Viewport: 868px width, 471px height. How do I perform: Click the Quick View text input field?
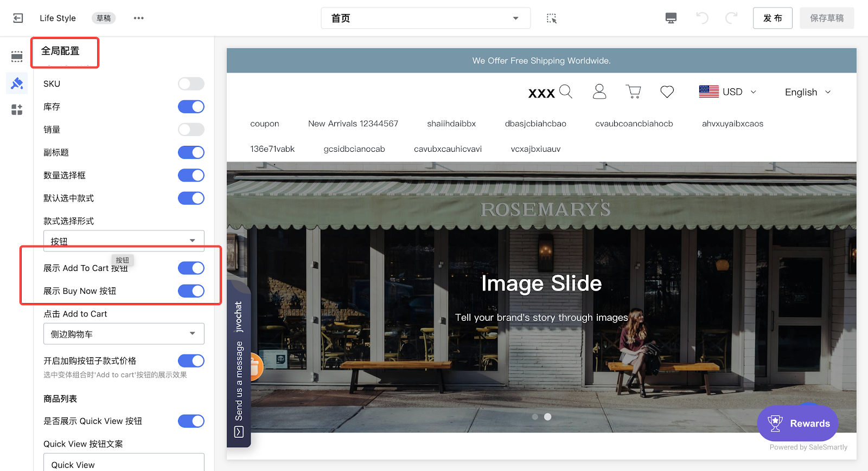(124, 464)
